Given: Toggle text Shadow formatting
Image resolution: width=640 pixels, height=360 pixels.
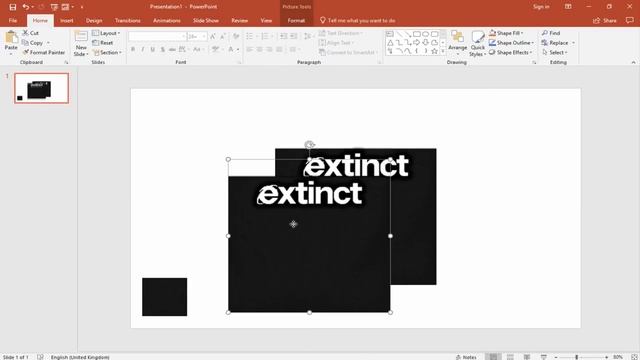Looking at the screenshot, I should click(x=162, y=49).
